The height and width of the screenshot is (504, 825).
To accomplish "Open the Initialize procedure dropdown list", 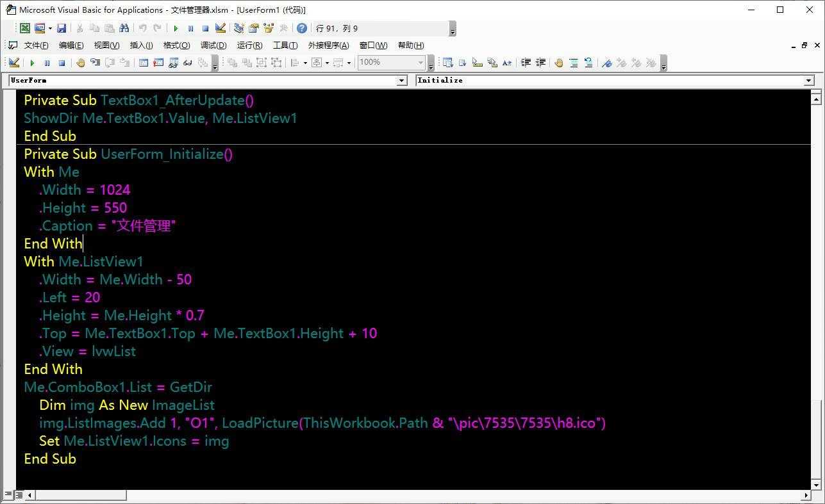I will 809,81.
